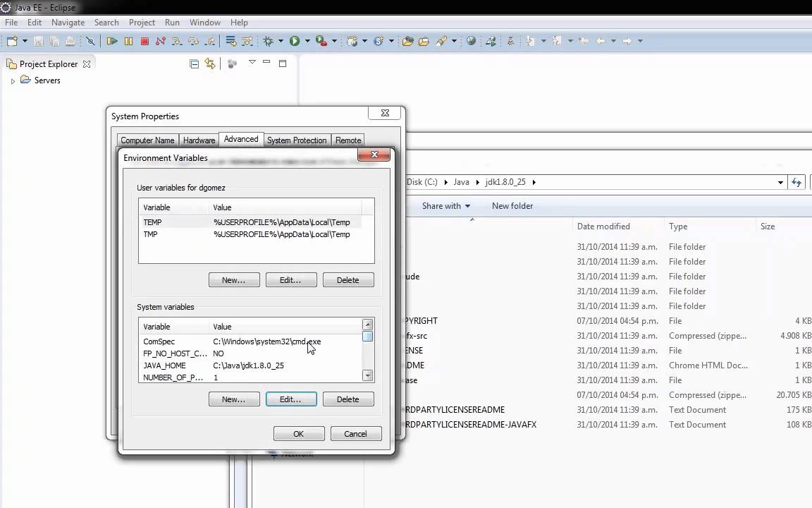Click the Save All icon
The image size is (812, 508).
coord(54,41)
